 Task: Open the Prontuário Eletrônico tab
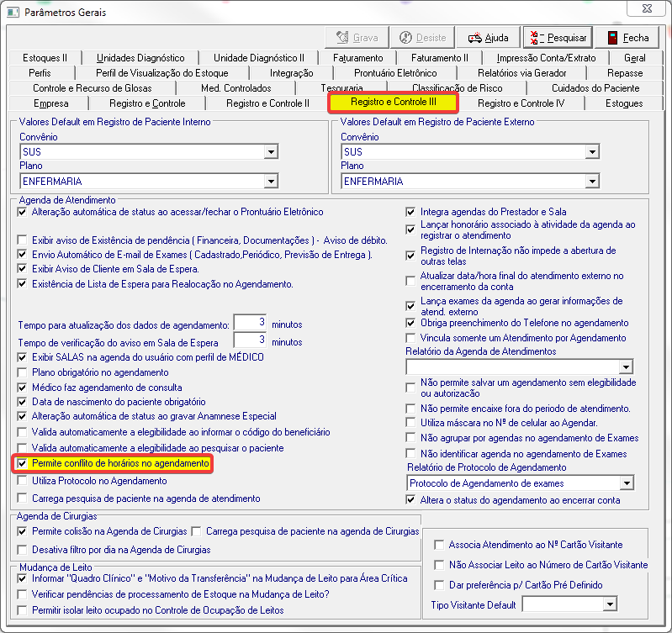395,73
